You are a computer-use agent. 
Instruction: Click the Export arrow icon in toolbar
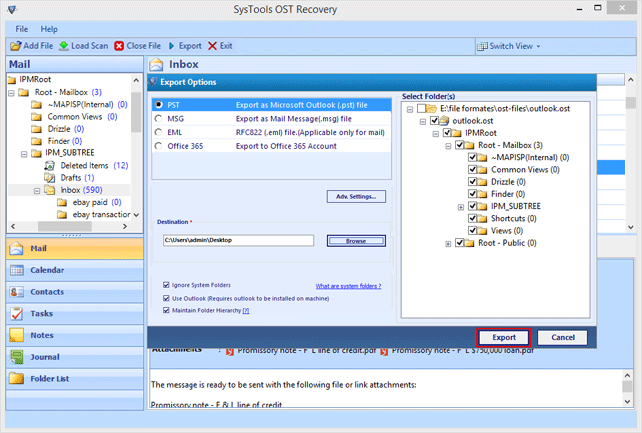pos(172,46)
